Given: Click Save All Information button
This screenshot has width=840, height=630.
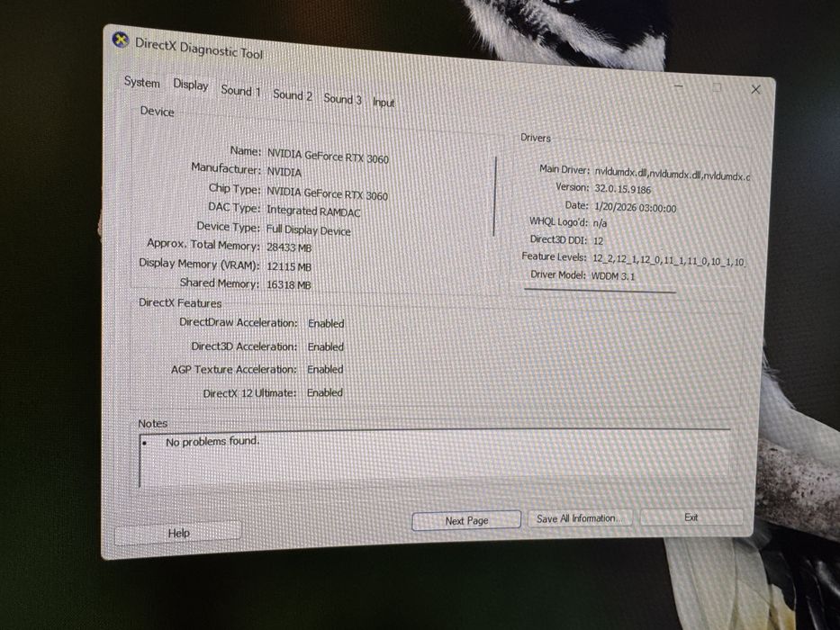Looking at the screenshot, I should [x=580, y=518].
